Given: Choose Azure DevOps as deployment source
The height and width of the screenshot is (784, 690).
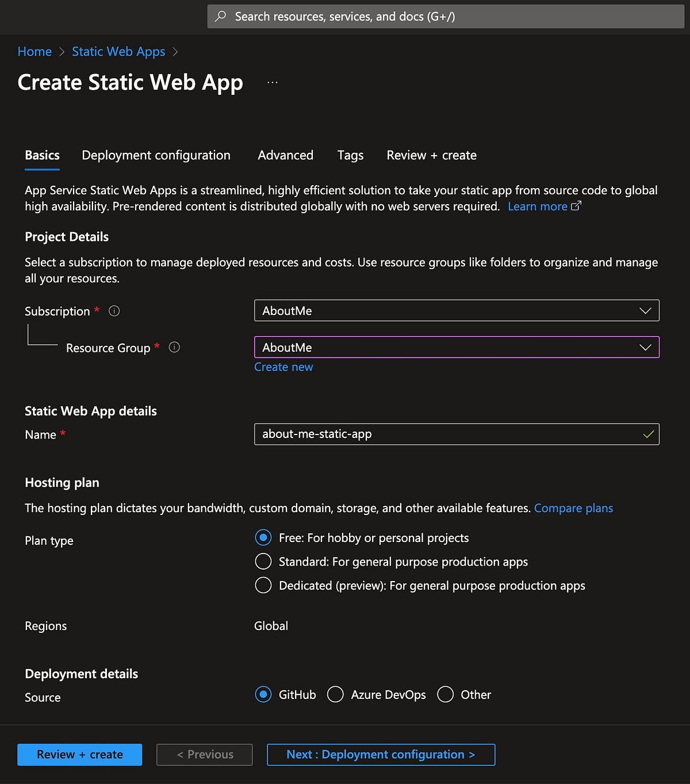Looking at the screenshot, I should (335, 694).
